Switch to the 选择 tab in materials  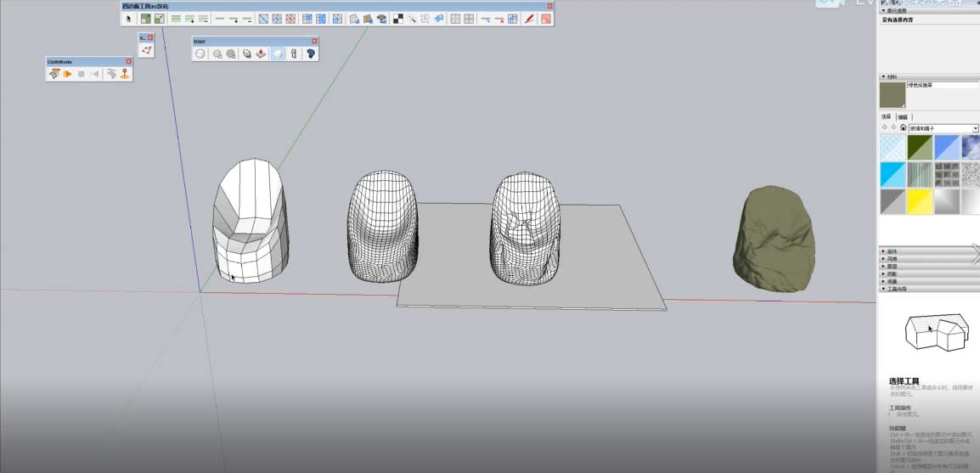coord(886,116)
